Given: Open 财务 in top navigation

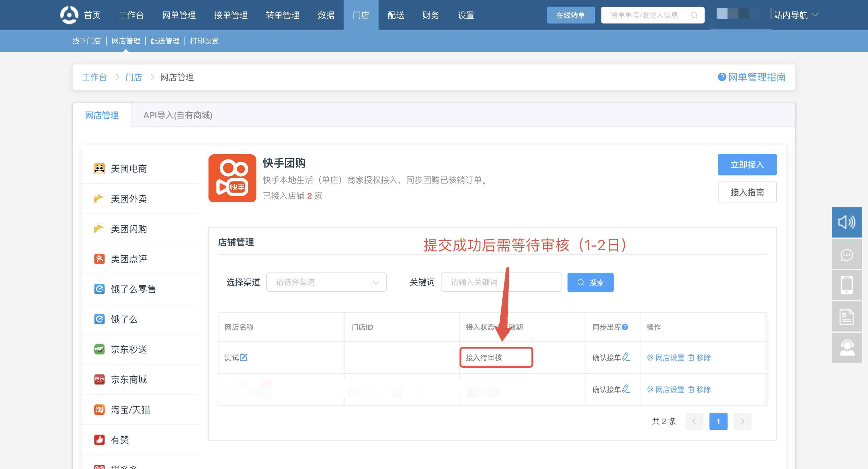Looking at the screenshot, I should pyautogui.click(x=431, y=15).
